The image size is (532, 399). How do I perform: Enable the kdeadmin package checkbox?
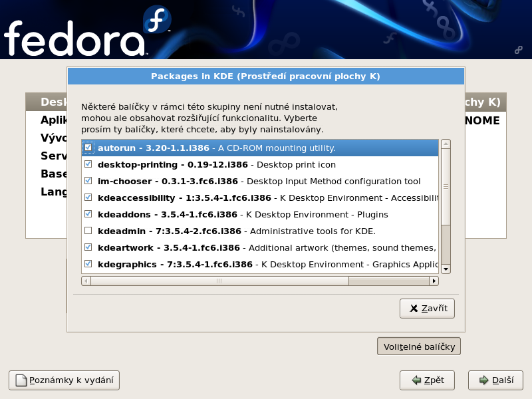88,231
